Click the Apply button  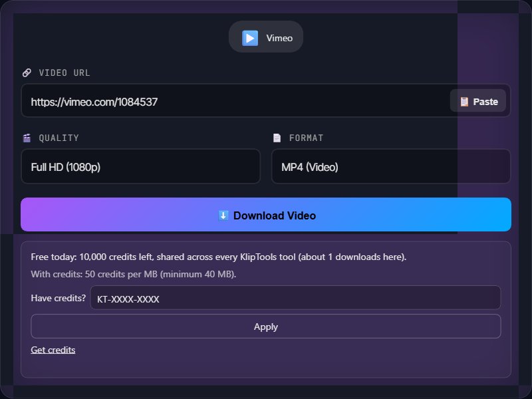[x=266, y=326]
